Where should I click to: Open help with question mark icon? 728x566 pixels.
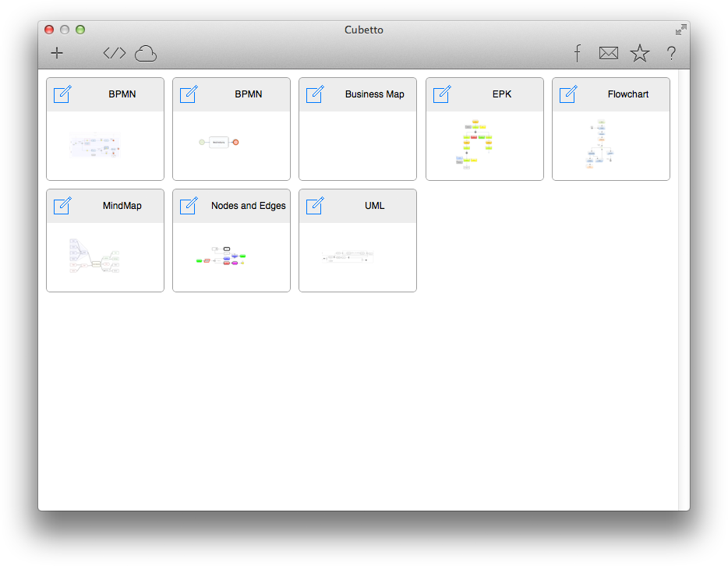[x=671, y=53]
